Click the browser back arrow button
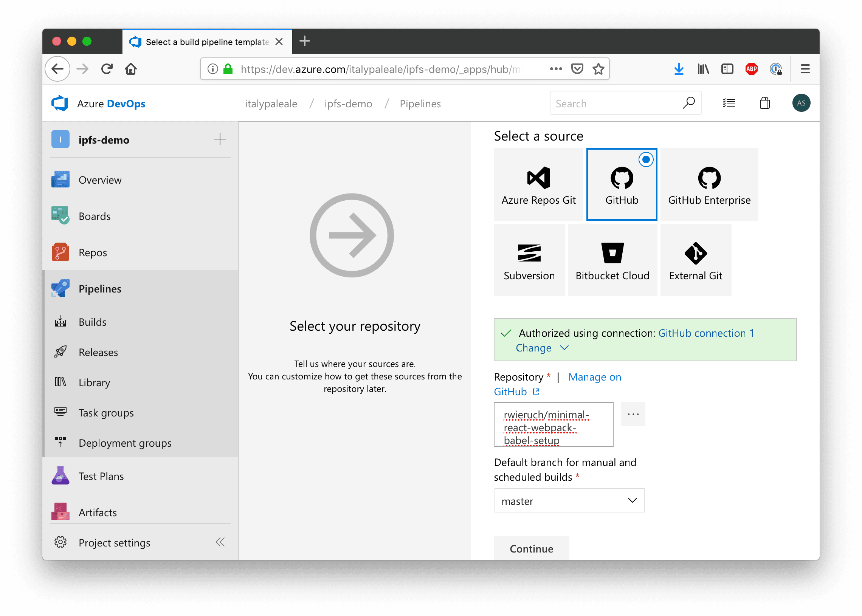 [58, 69]
